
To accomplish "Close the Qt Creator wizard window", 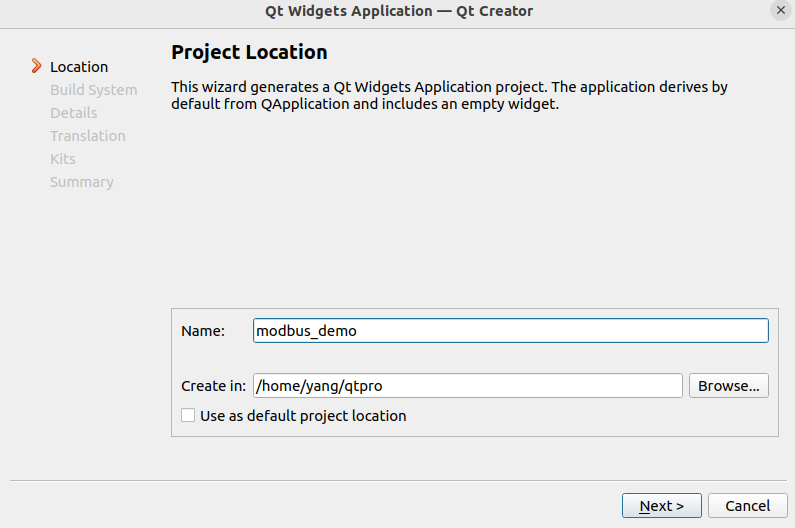I will coord(780,11).
